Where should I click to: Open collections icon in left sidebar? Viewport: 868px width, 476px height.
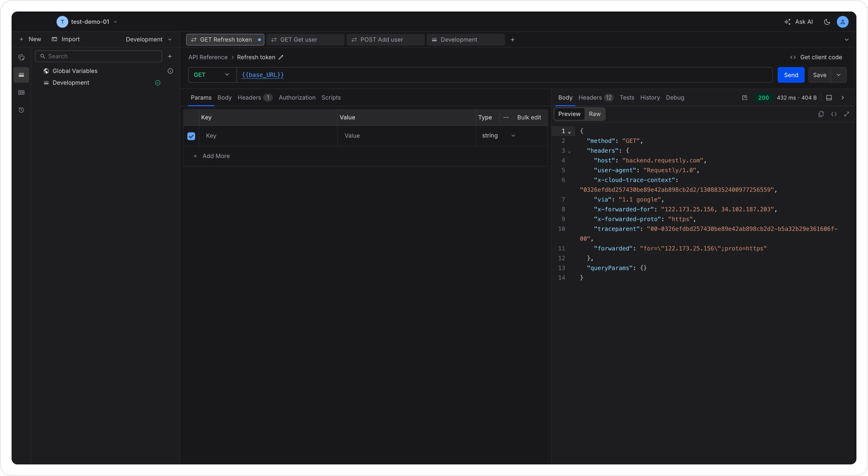click(21, 57)
